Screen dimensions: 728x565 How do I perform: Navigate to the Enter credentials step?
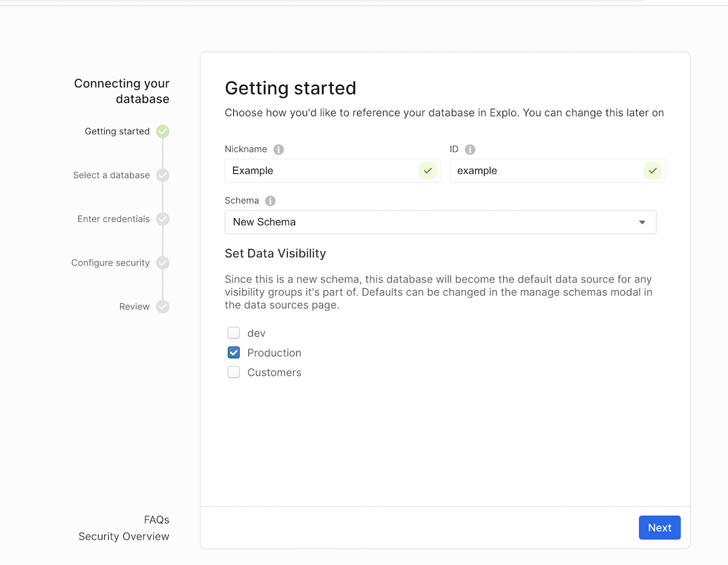162,219
